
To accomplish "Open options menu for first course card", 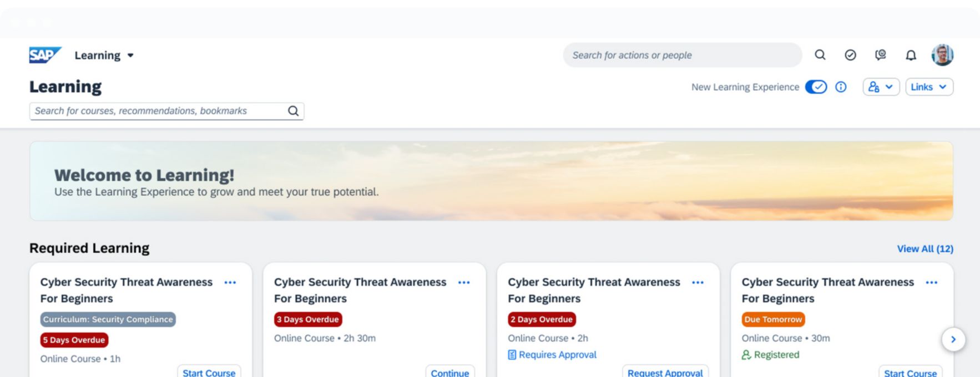I will tap(230, 283).
